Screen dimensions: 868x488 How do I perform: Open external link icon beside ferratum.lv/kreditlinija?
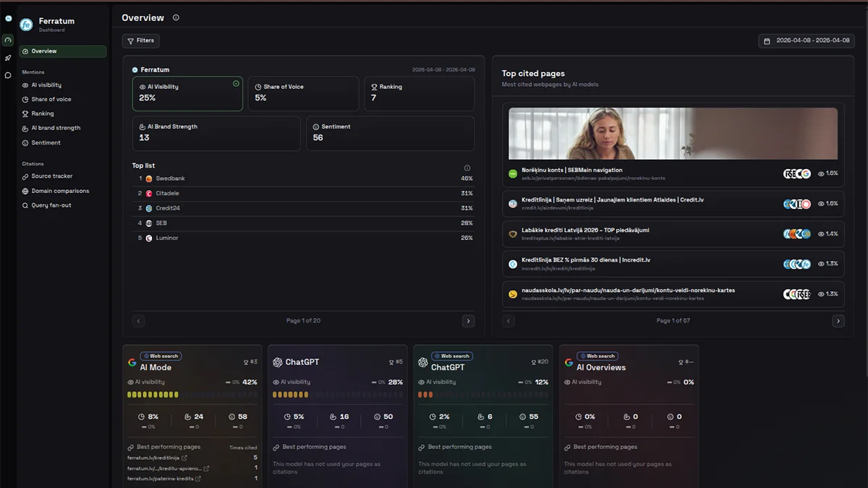pos(184,458)
